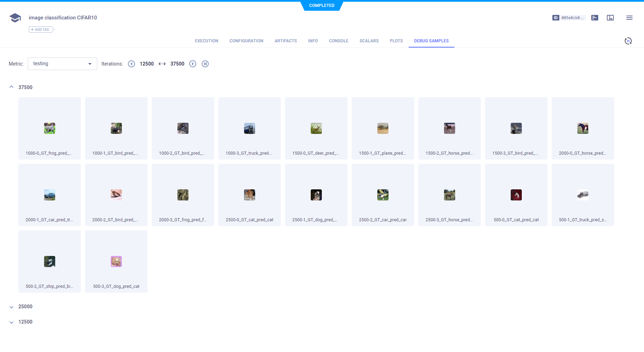Image resolution: width=644 pixels, height=352 pixels.
Task: Jump to the latest iterations
Action: coord(205,64)
